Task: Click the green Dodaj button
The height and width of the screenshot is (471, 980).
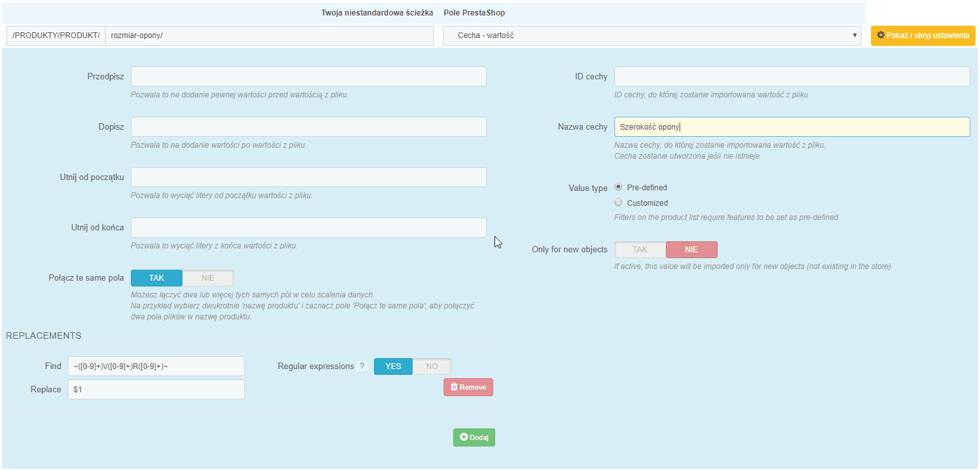Action: [x=474, y=437]
